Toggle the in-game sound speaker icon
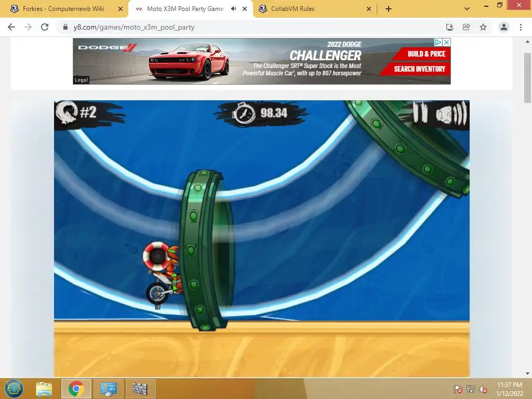Image resolution: width=532 pixels, height=399 pixels. [451, 114]
